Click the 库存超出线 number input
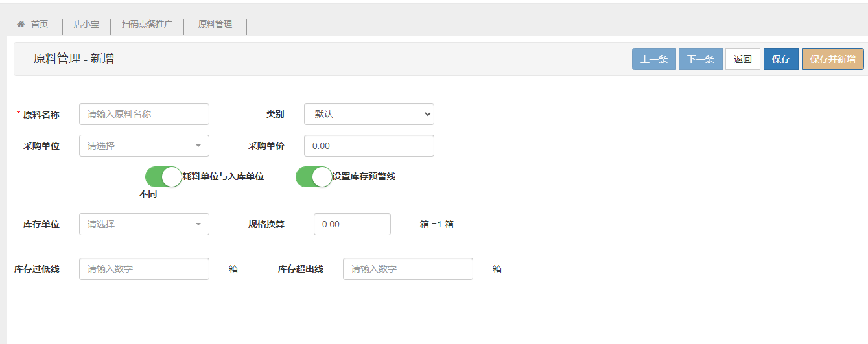This screenshot has width=868, height=344. [x=408, y=269]
